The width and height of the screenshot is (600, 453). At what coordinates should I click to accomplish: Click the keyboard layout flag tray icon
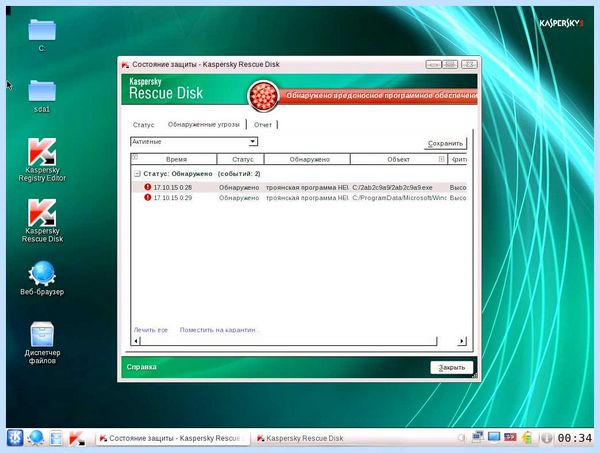[x=510, y=437]
